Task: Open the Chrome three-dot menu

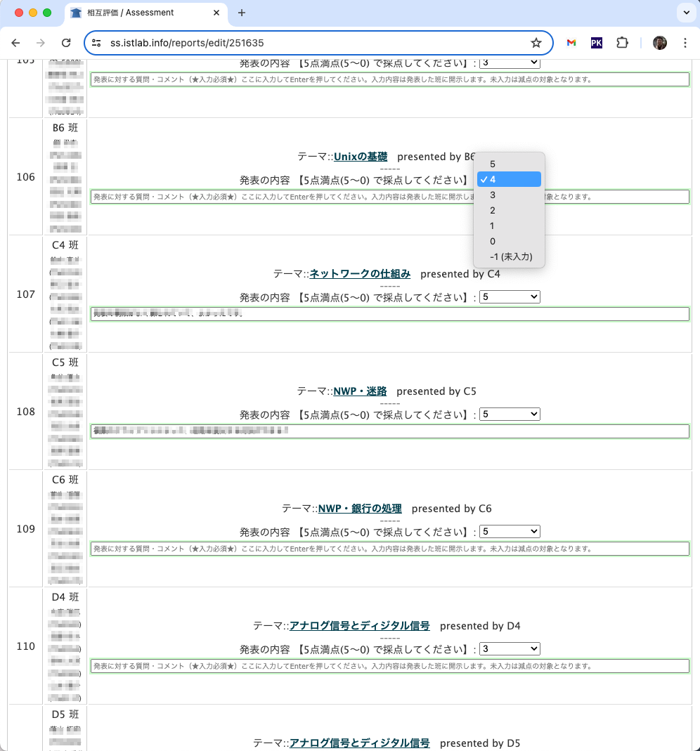Action: pyautogui.click(x=685, y=43)
